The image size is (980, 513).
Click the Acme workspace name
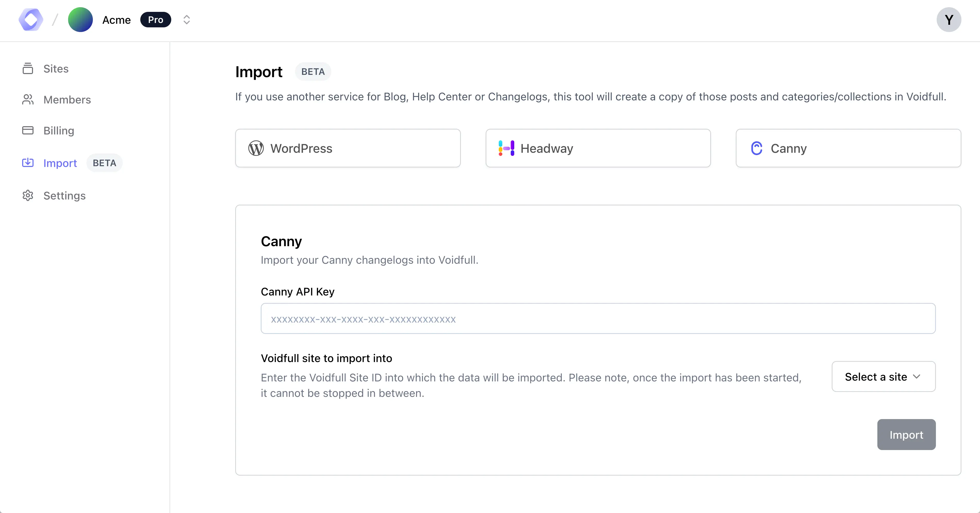tap(116, 20)
